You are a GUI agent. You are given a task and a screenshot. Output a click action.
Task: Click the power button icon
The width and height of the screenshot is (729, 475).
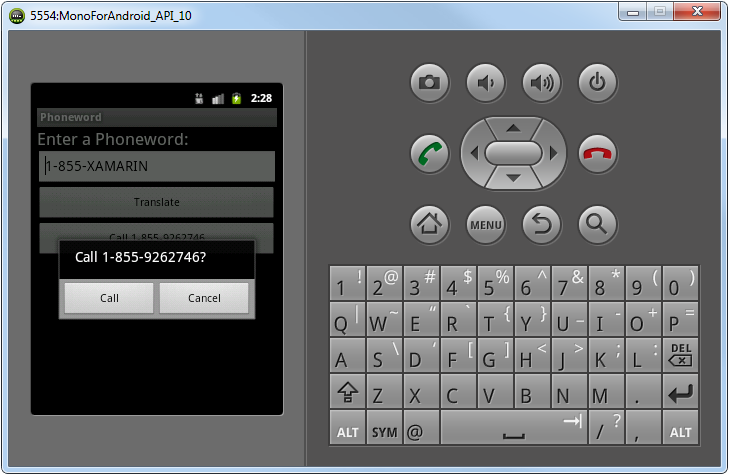point(597,83)
